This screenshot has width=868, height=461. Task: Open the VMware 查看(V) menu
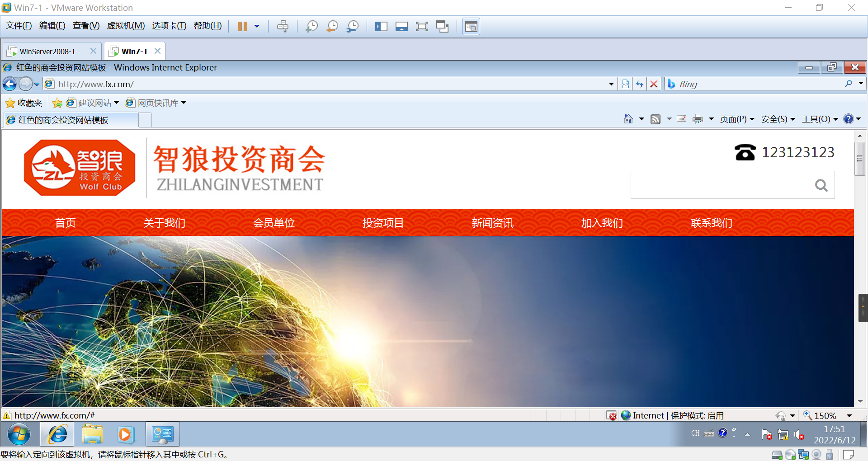coord(86,26)
